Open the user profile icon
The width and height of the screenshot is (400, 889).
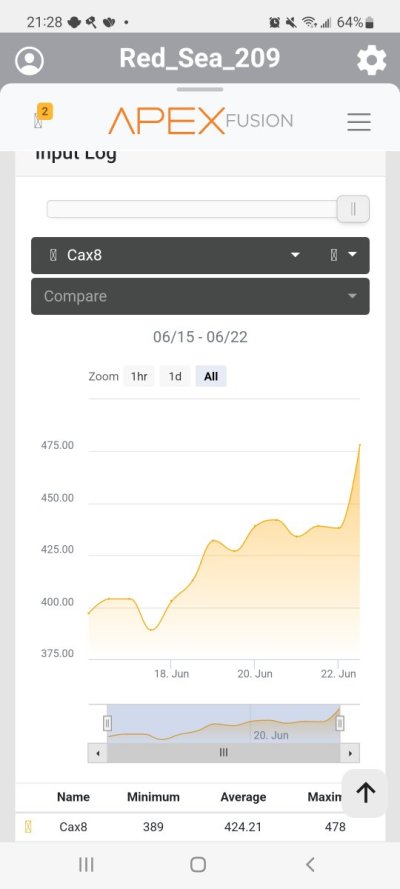point(29,60)
